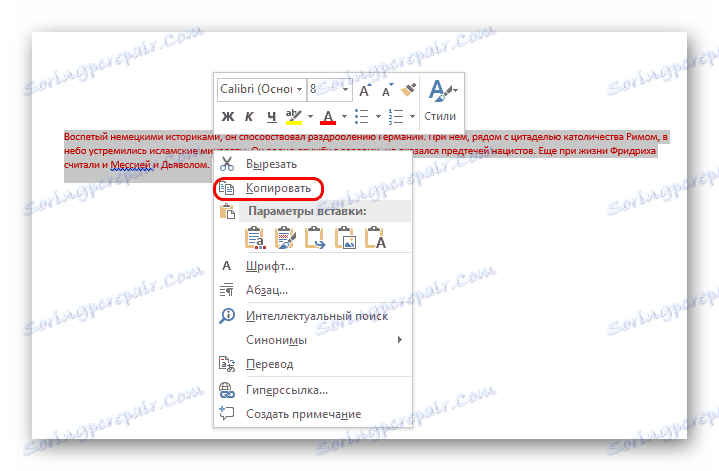Image resolution: width=719 pixels, height=471 pixels.
Task: Choose Гиперссылка... menu entry
Action: pyautogui.click(x=313, y=390)
